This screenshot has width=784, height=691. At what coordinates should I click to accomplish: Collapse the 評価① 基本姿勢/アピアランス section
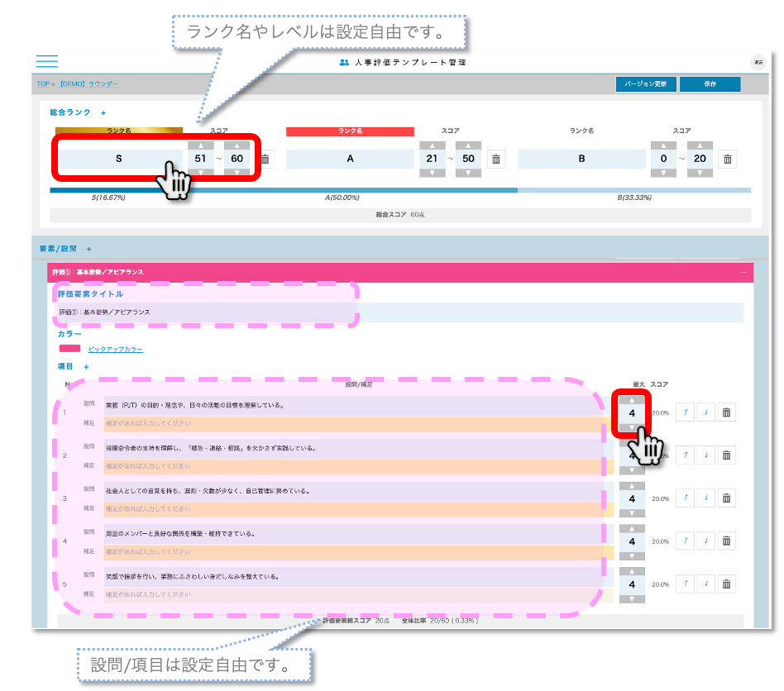point(743,272)
